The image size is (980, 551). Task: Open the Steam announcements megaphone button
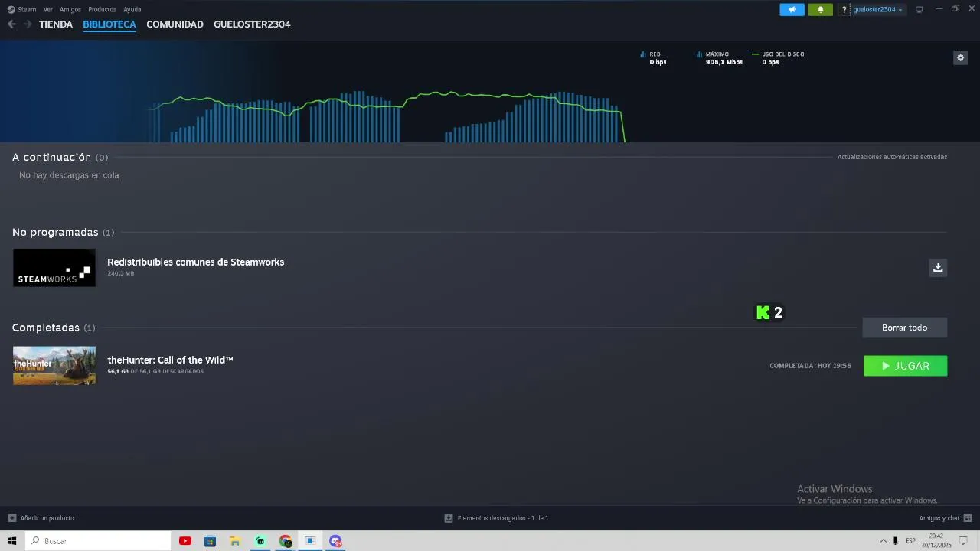(792, 10)
